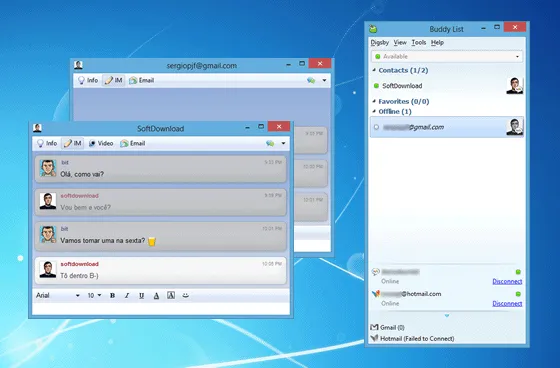Open Email tab in SoftDownload chat window
This screenshot has height=368, width=560.
[132, 143]
